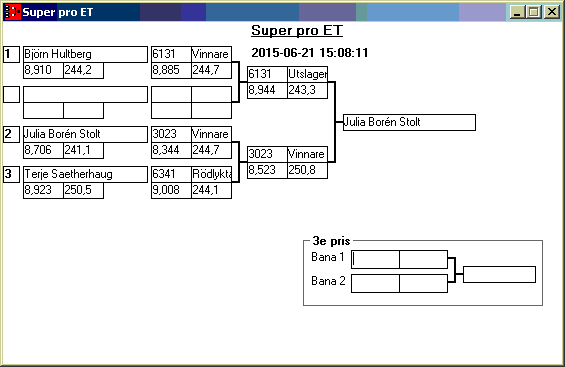Click the Super pro ET underlined heading
Screen dimensions: 565x367
(x=297, y=30)
